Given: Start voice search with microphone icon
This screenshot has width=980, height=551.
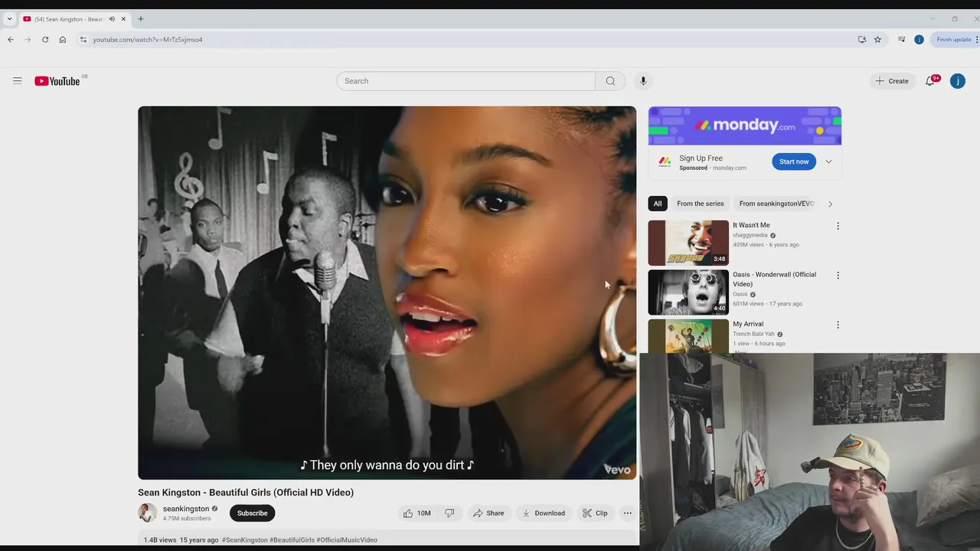Looking at the screenshot, I should pyautogui.click(x=643, y=81).
